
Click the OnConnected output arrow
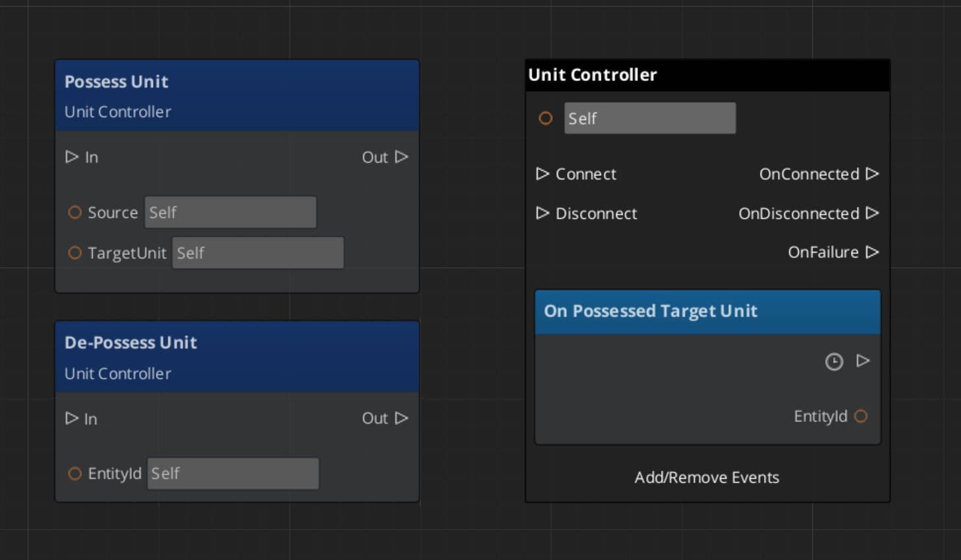(x=872, y=174)
